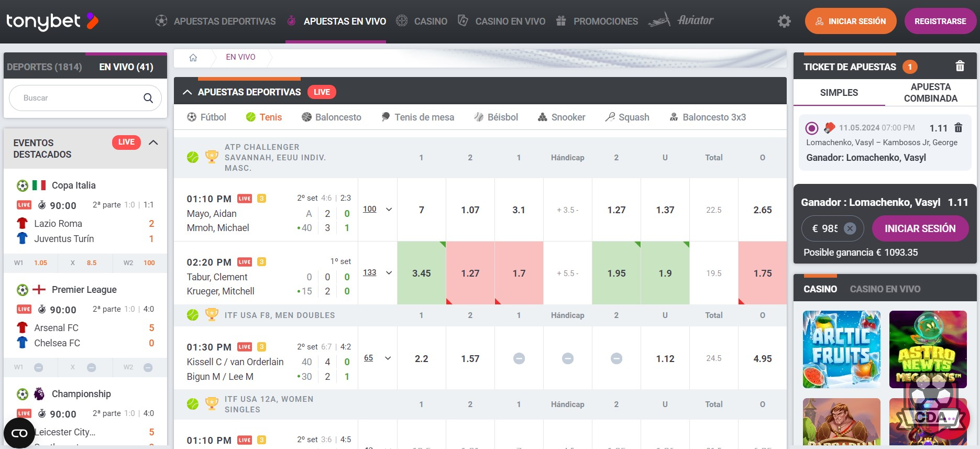This screenshot has height=449, width=980.
Task: Click the Championship league lion icon
Action: [39, 394]
